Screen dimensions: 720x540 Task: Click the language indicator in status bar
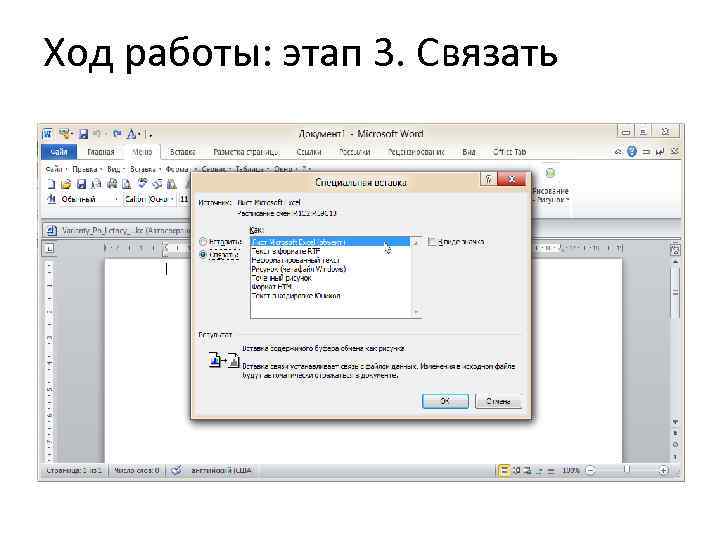(222, 470)
